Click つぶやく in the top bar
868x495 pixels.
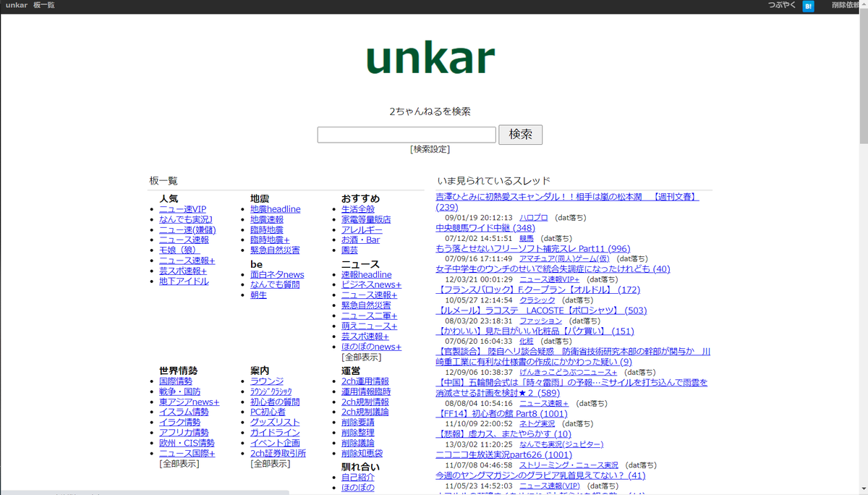click(x=780, y=5)
